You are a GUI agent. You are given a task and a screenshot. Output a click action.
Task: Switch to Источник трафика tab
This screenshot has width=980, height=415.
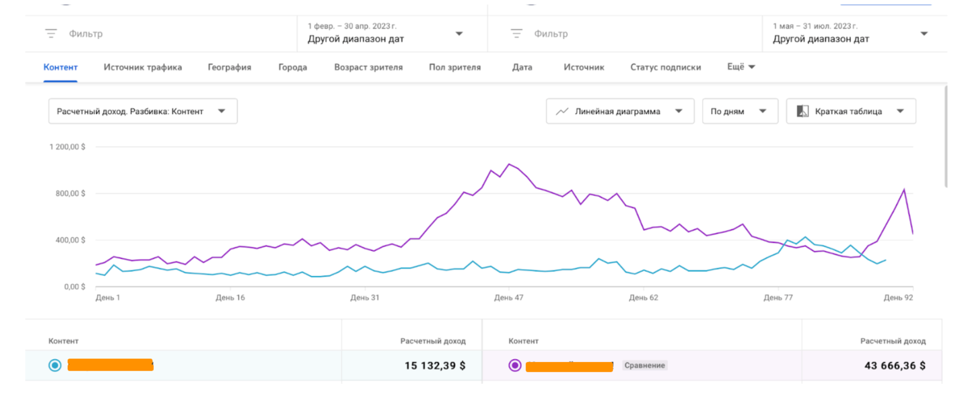[143, 67]
